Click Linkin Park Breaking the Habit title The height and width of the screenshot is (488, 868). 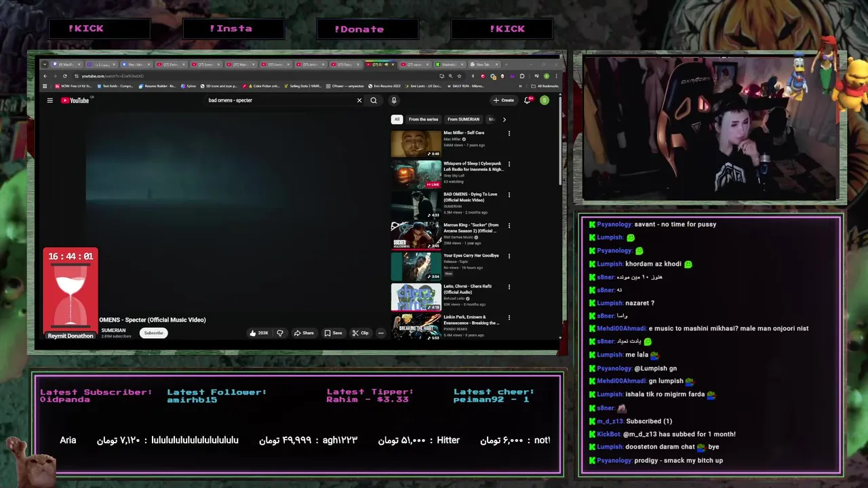point(471,320)
